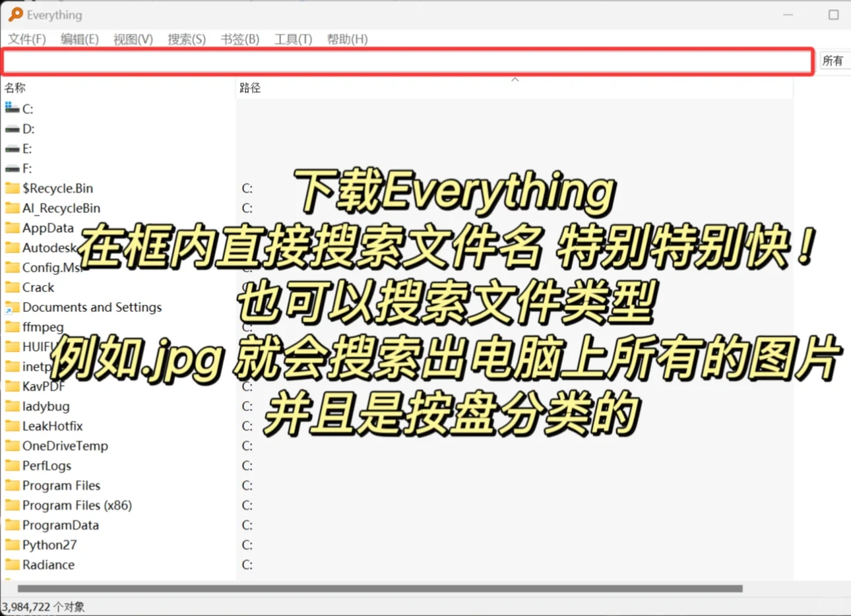Screen dimensions: 851x616
Task: Click the Everything app icon in title bar
Action: coord(15,14)
